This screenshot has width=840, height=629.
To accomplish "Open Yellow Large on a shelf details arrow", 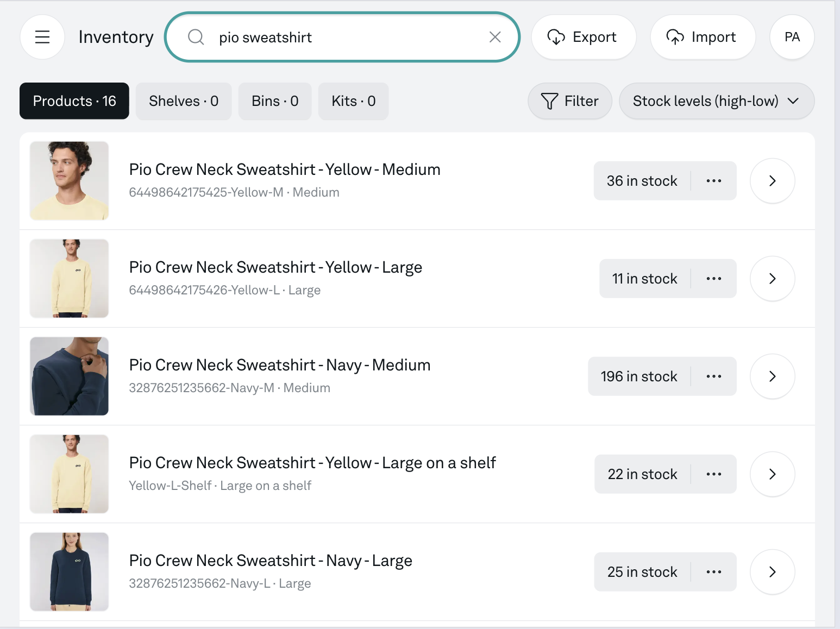I will [772, 474].
